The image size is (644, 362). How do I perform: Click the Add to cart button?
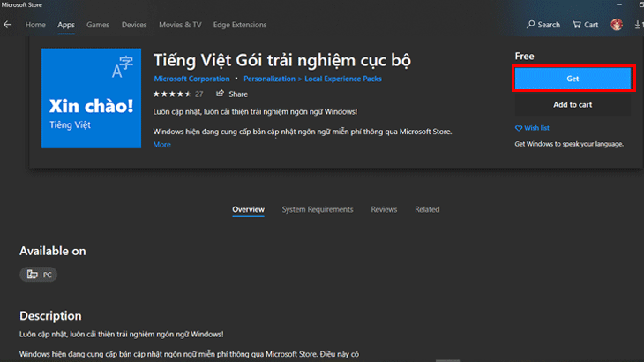pyautogui.click(x=573, y=105)
